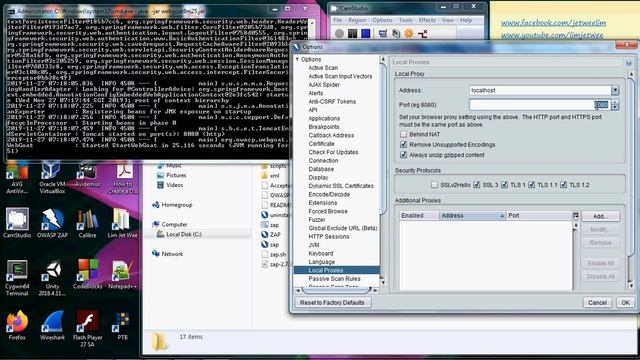Viewport: 640px width, 360px height.
Task: Open Calibre desktop icon
Action: click(87, 223)
